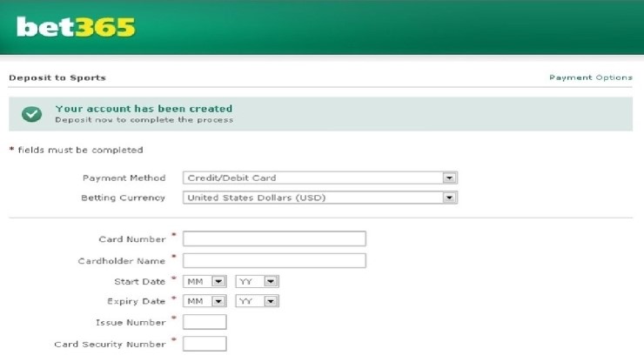
Task: Open the Start Date year dropdown
Action: point(257,281)
